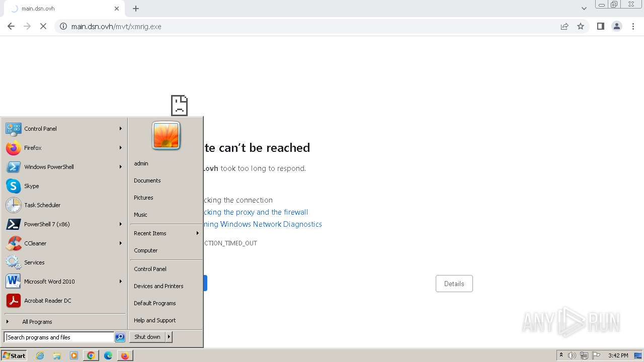The width and height of the screenshot is (644, 362).
Task: Open Help and Support
Action: tap(166, 320)
